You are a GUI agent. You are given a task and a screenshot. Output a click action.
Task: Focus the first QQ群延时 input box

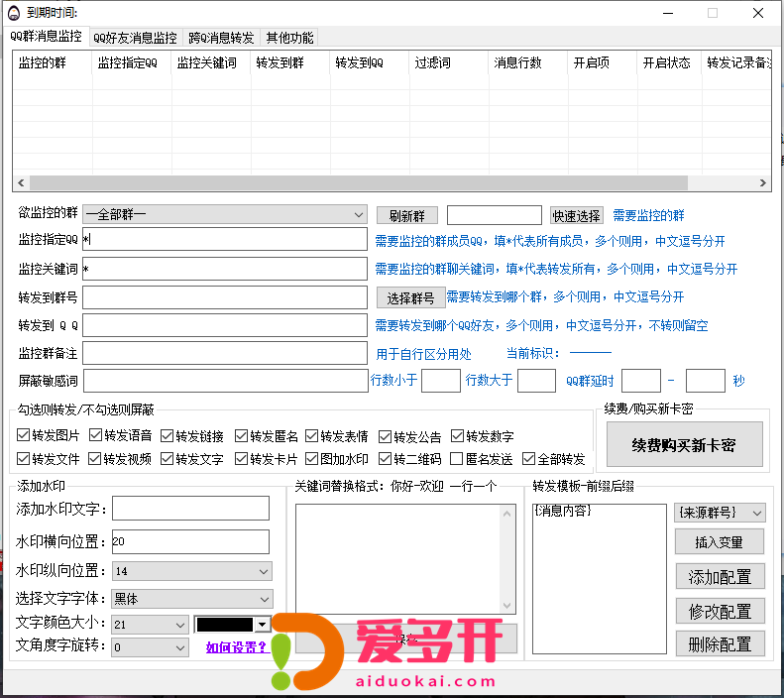[641, 381]
